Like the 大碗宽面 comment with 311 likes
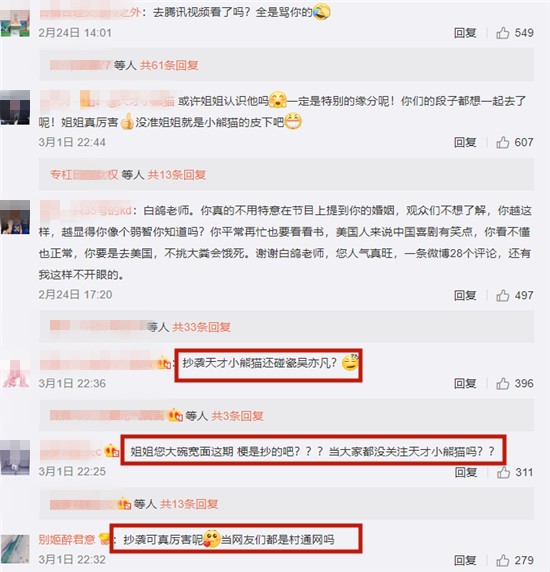The image size is (550, 572). pos(503,472)
